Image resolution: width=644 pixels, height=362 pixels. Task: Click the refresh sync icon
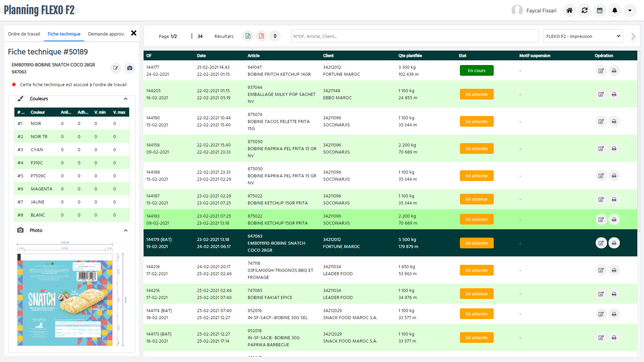(585, 10)
